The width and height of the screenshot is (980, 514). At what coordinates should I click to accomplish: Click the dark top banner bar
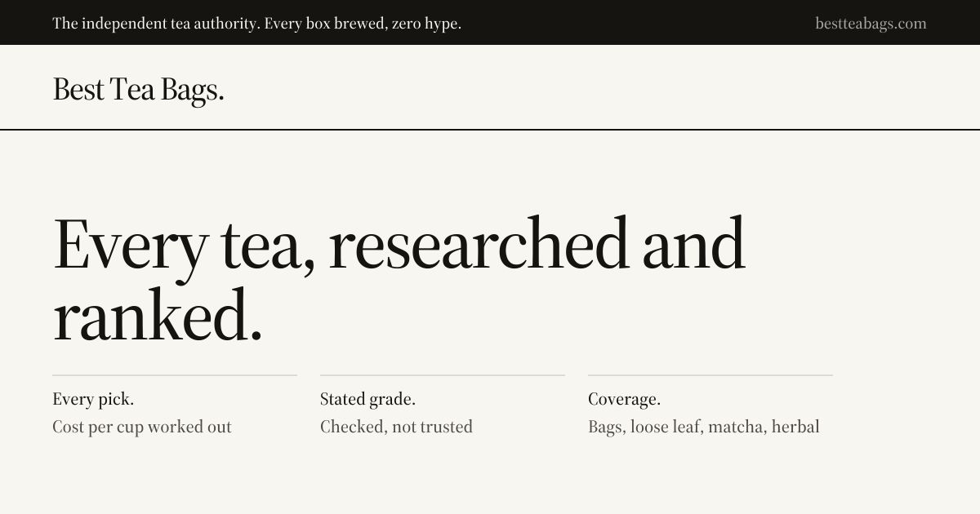tap(490, 22)
